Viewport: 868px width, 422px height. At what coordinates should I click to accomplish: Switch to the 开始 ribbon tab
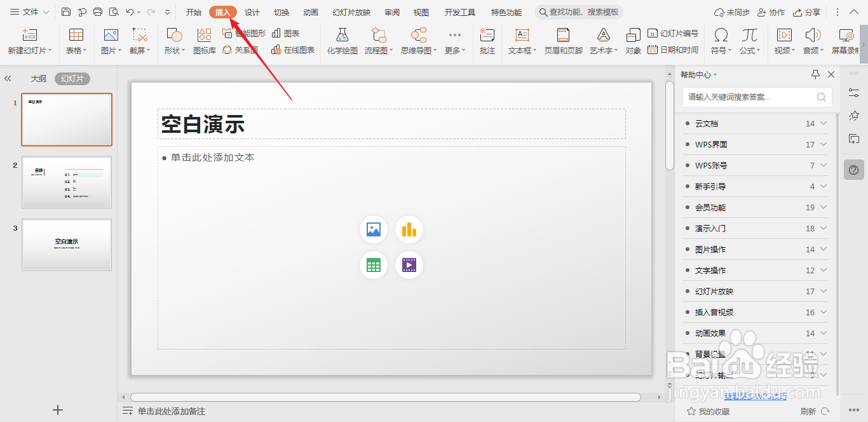click(194, 12)
